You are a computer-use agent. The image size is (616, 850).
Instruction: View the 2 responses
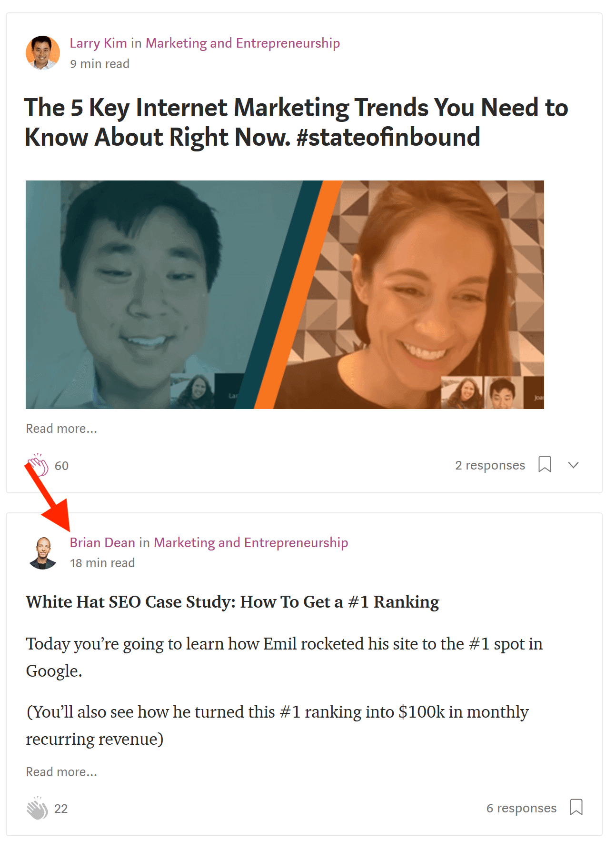[x=490, y=465]
